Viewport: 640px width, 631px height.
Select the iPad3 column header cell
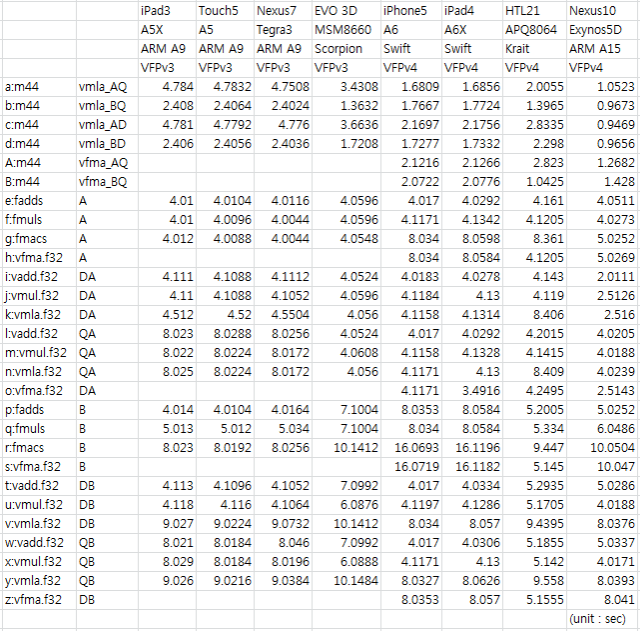(x=167, y=11)
